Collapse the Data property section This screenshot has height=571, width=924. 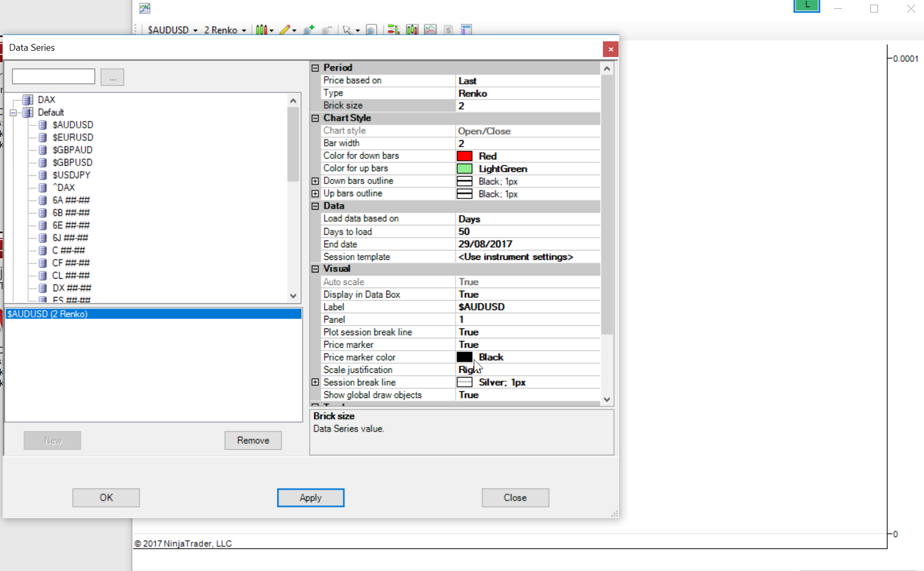pyautogui.click(x=315, y=206)
